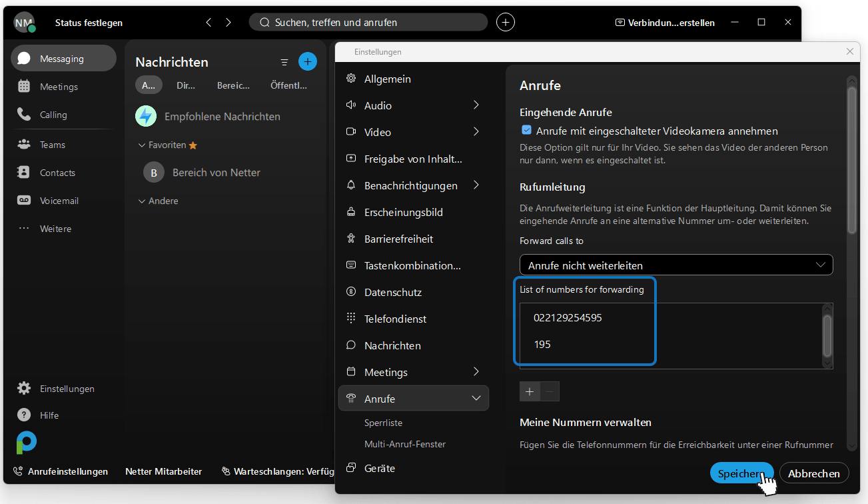Image resolution: width=868 pixels, height=504 pixels.
Task: Click the blue plus new message button
Action: click(x=307, y=61)
